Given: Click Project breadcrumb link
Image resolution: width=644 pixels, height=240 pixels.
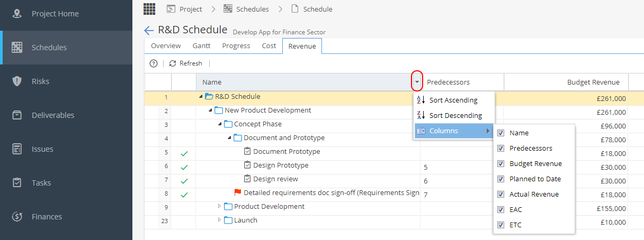Looking at the screenshot, I should [191, 9].
